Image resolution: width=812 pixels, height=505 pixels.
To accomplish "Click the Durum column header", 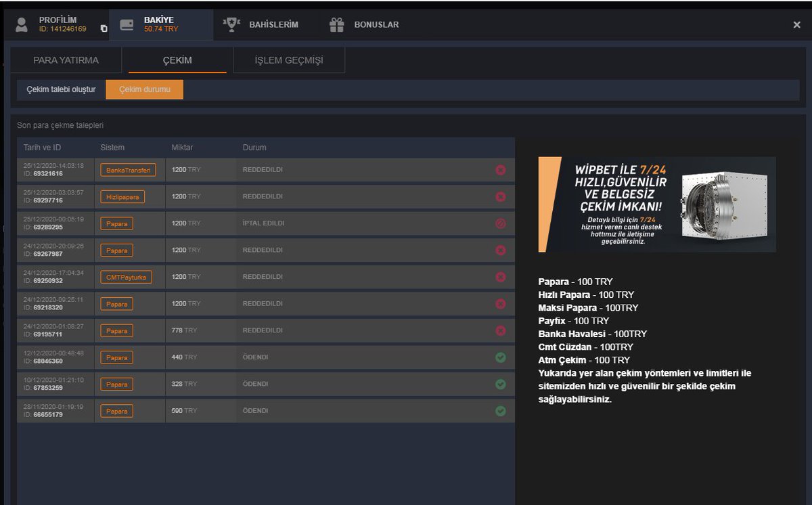I will (x=254, y=148).
